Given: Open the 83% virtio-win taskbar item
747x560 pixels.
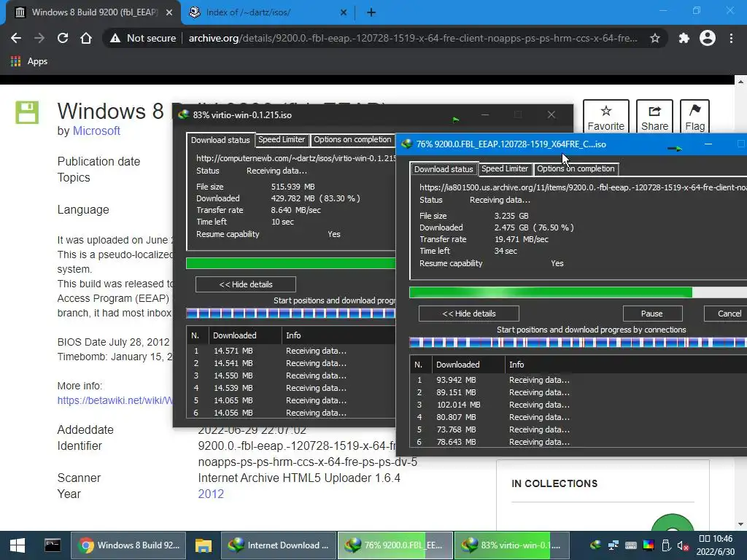Looking at the screenshot, I should (511, 545).
